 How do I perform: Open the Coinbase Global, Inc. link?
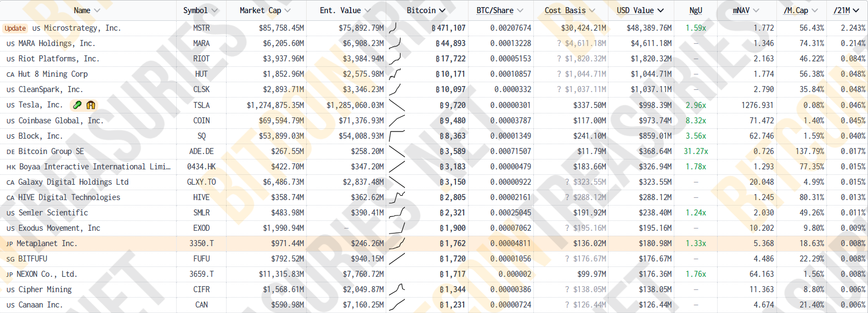[61, 121]
